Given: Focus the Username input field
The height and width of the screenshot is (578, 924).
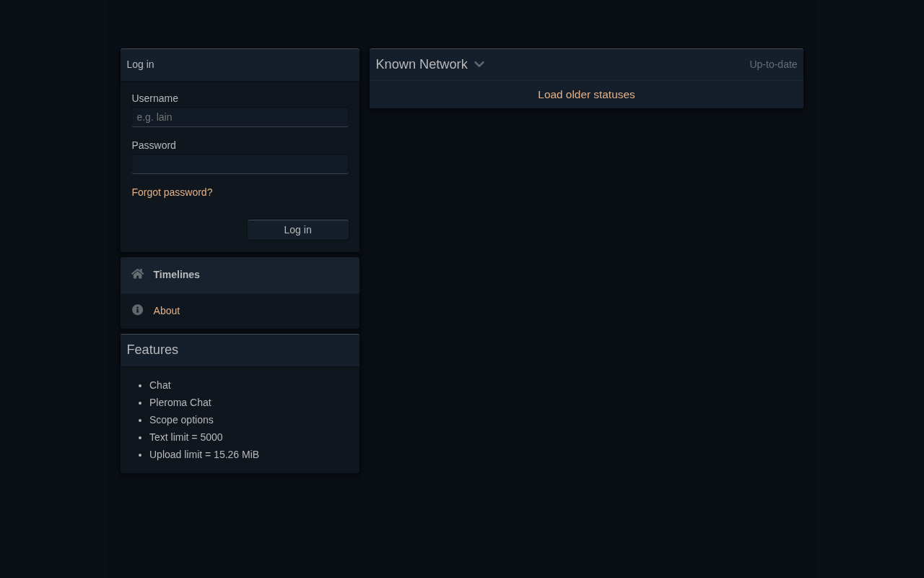Looking at the screenshot, I should coord(240,117).
